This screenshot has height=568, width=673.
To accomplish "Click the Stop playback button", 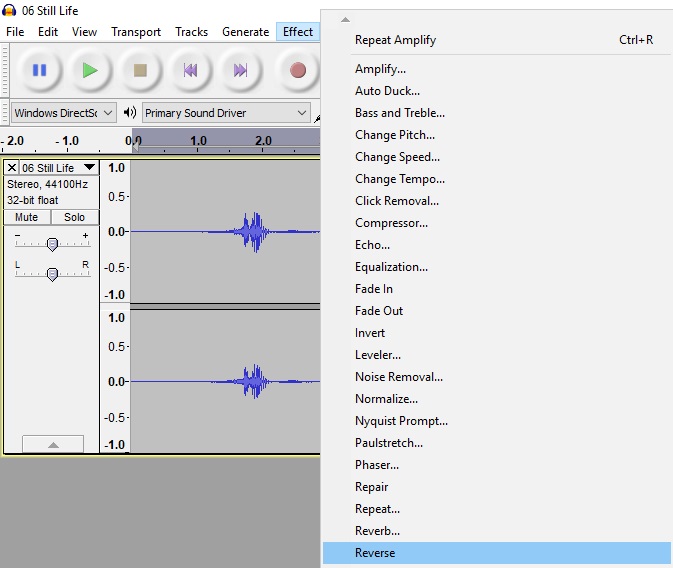I will tap(140, 70).
